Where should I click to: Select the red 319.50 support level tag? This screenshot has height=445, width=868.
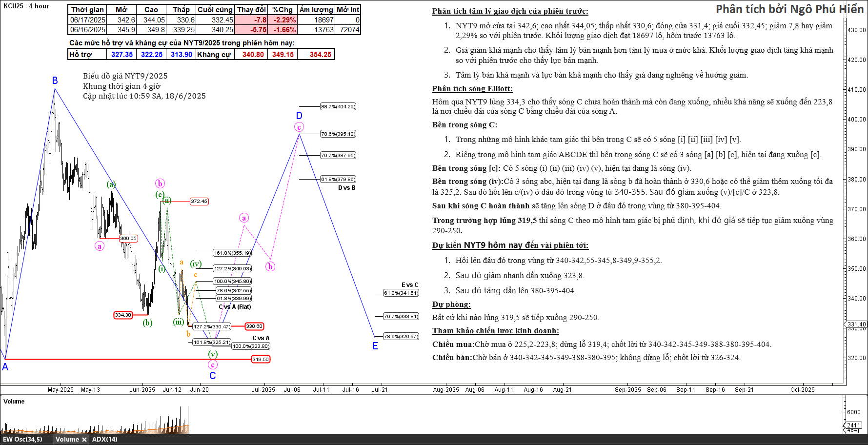[261, 359]
